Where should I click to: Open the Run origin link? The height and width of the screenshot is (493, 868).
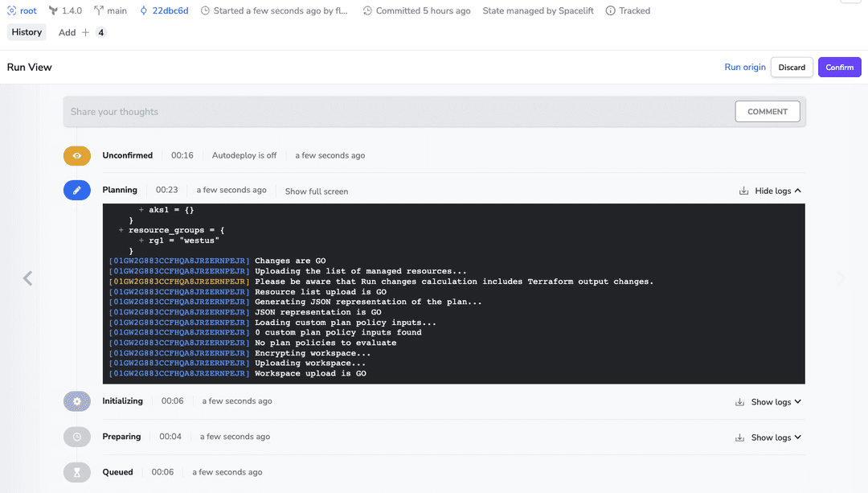(745, 67)
